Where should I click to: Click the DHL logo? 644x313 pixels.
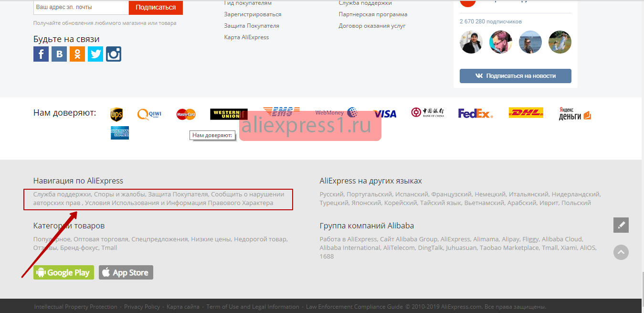(x=526, y=113)
